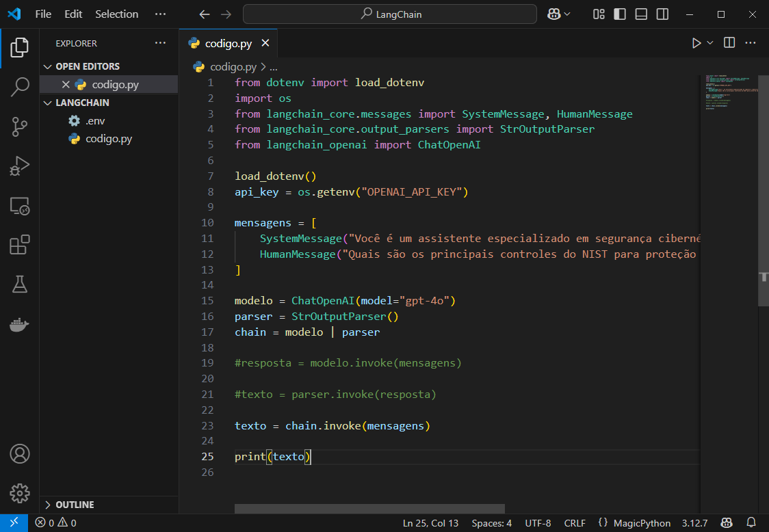This screenshot has width=769, height=532.
Task: Open the Copilot chat icon in title bar
Action: click(x=553, y=14)
